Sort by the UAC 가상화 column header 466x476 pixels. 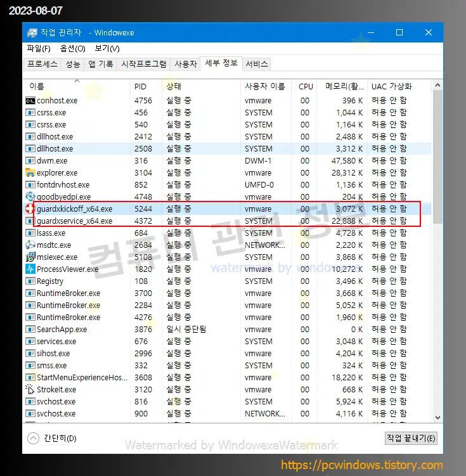(x=399, y=87)
